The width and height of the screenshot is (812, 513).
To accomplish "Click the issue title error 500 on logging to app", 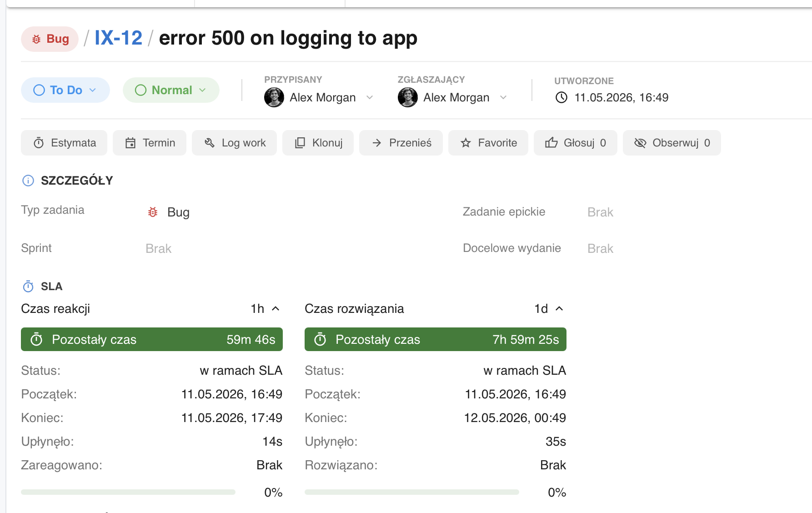I will (288, 38).
